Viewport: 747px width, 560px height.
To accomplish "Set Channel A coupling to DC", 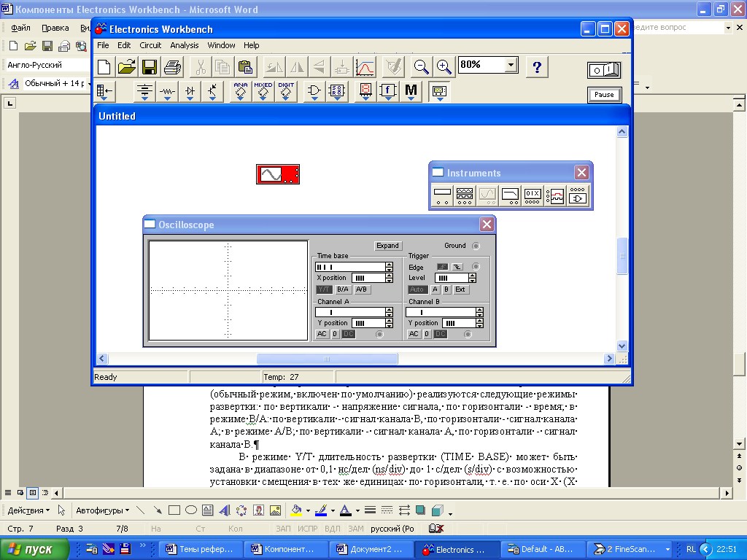I will tap(348, 334).
